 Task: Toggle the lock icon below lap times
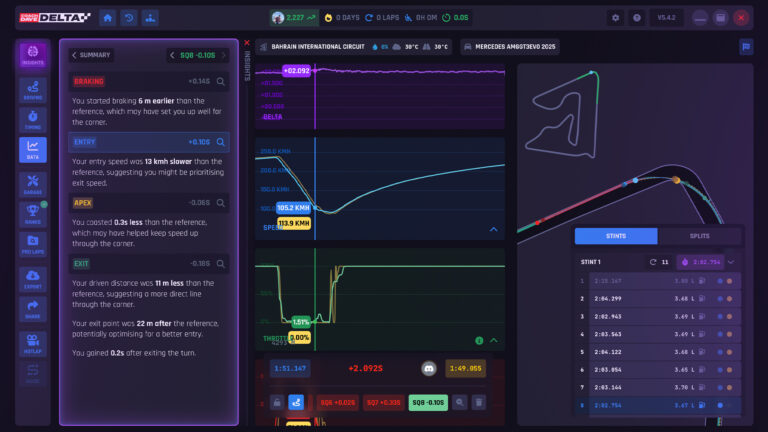(x=276, y=402)
